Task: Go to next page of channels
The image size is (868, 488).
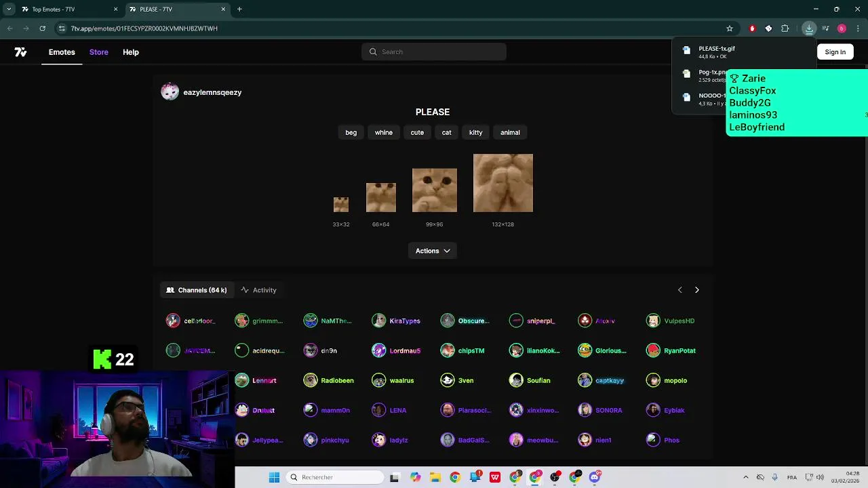Action: (x=696, y=290)
